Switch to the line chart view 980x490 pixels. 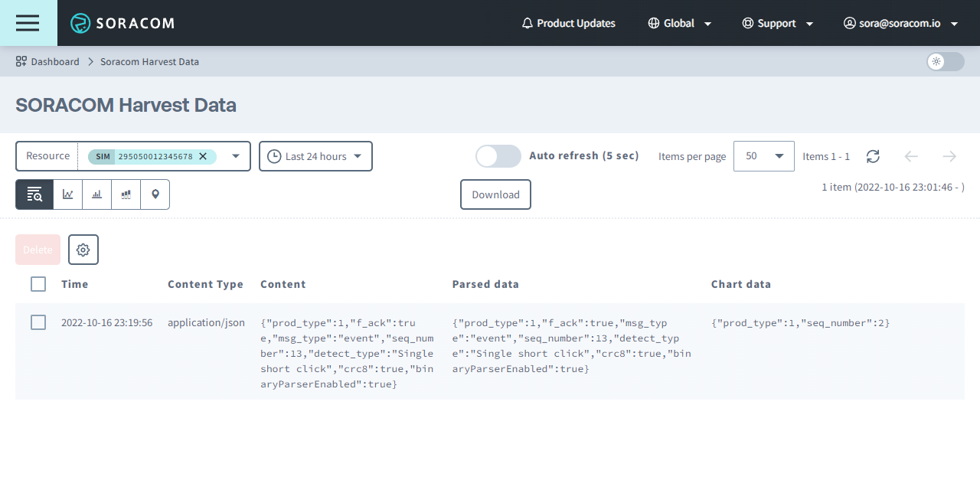click(67, 194)
